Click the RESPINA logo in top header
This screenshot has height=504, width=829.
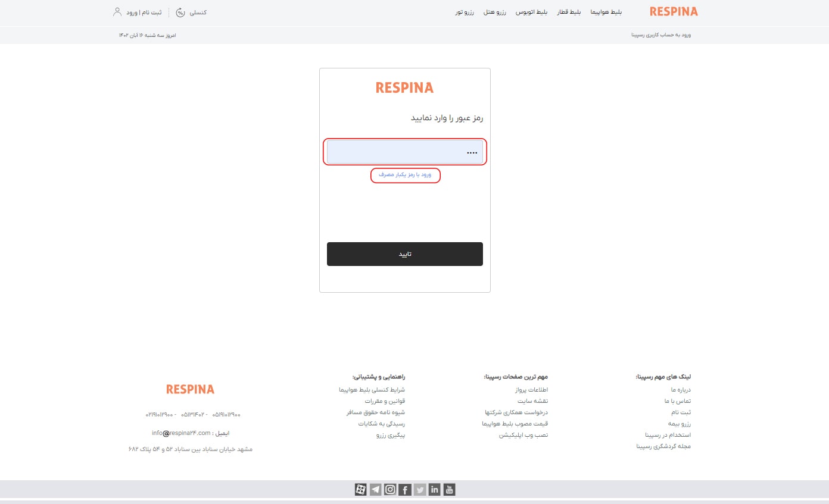click(674, 11)
